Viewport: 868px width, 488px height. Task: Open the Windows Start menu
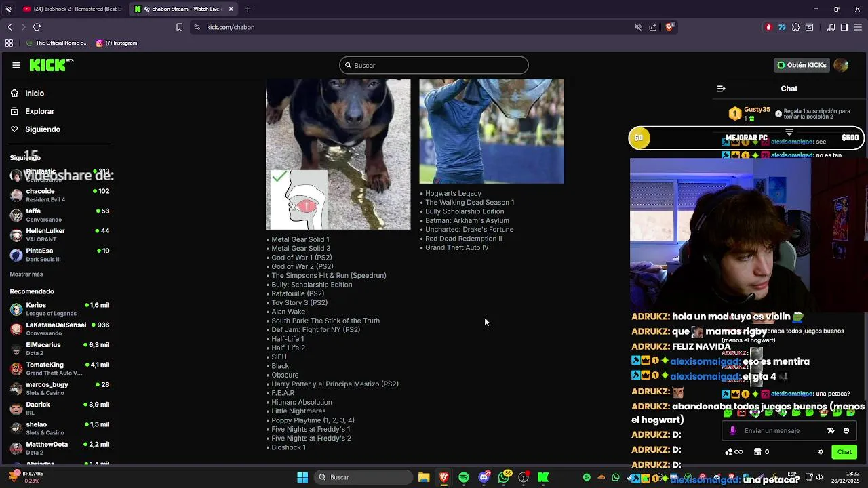pyautogui.click(x=302, y=477)
